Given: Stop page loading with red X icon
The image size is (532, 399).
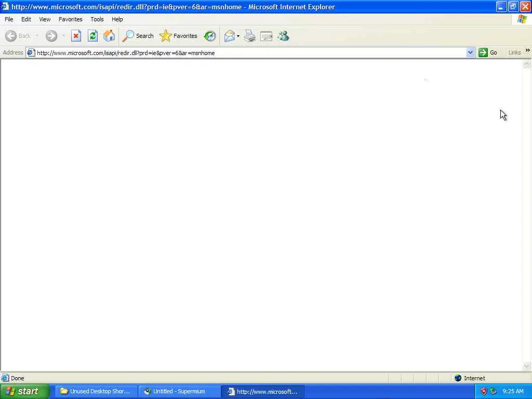Looking at the screenshot, I should click(x=76, y=36).
